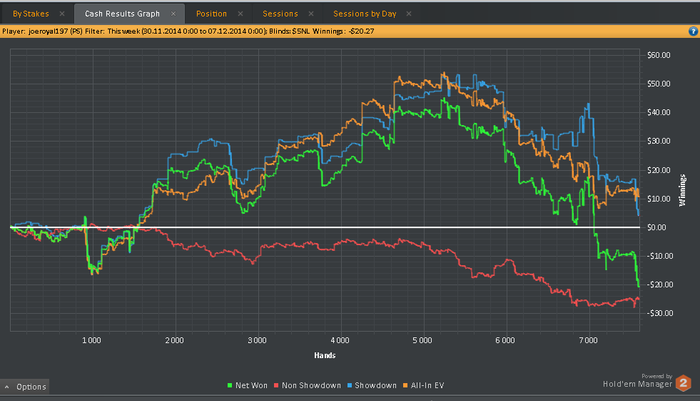Click the 7 000 hands axis tick
The width and height of the screenshot is (700, 401).
click(x=588, y=341)
